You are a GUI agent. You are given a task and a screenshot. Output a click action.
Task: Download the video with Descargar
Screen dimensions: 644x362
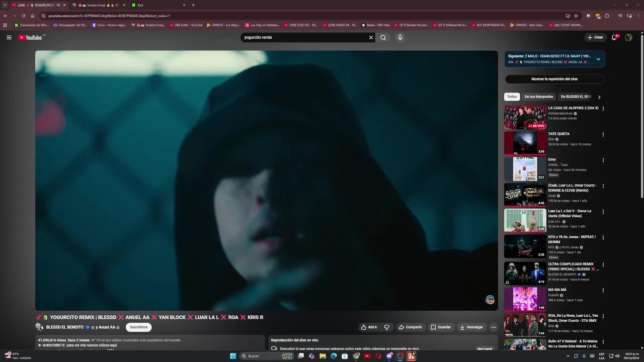point(471,327)
